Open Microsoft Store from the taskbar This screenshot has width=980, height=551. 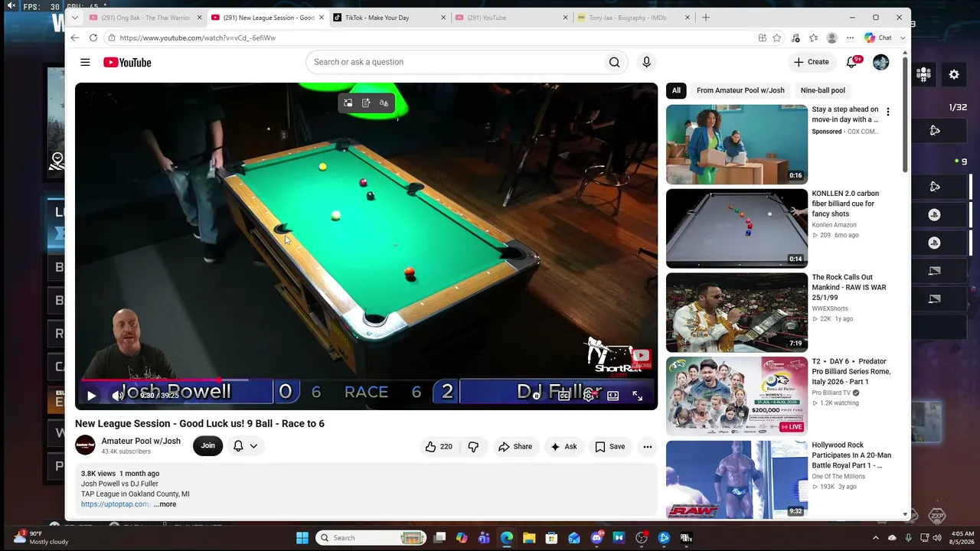(x=551, y=538)
